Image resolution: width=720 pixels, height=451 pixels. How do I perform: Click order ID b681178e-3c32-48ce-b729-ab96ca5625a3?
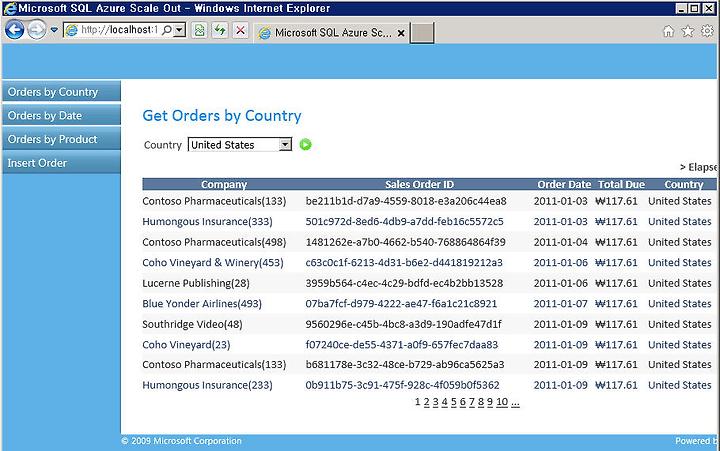(x=405, y=365)
